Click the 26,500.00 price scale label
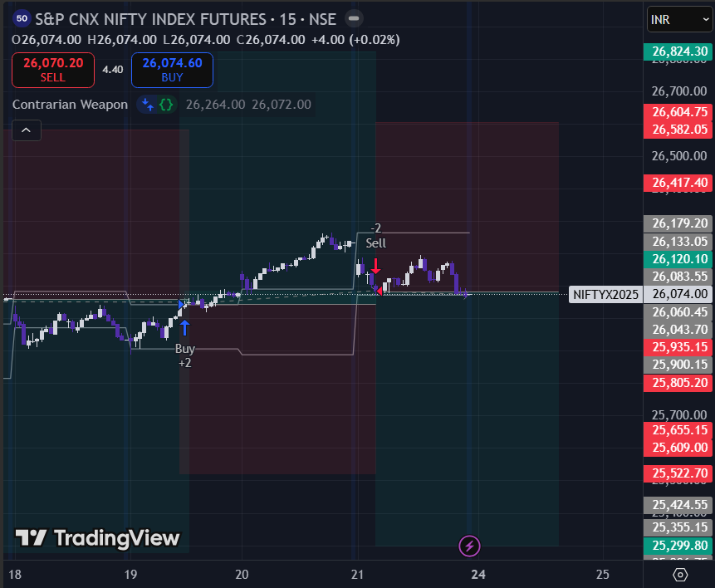 tap(679, 156)
